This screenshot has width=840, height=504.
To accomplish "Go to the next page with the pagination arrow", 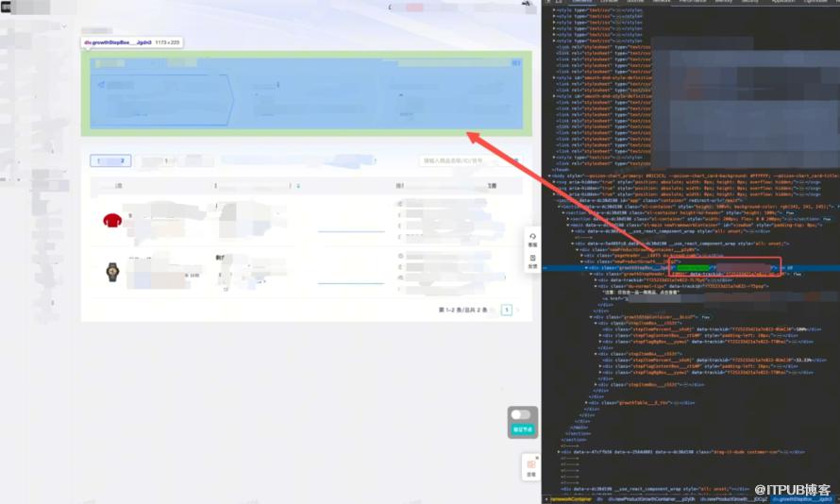I will [517, 310].
